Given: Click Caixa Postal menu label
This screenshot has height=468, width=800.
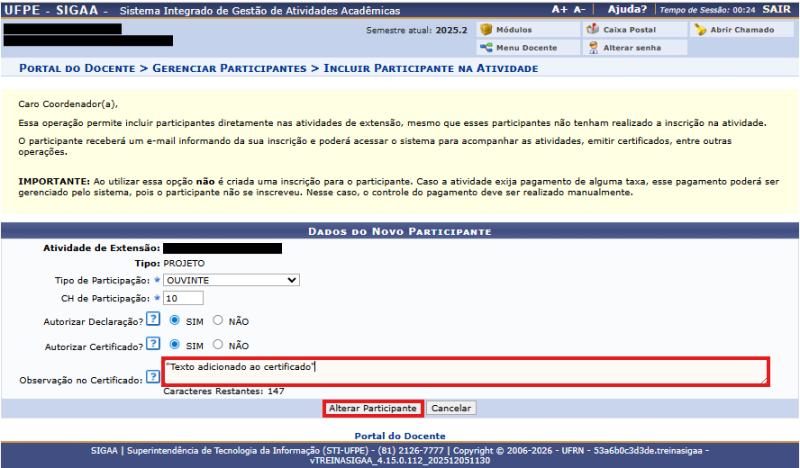Looking at the screenshot, I should pos(630,30).
